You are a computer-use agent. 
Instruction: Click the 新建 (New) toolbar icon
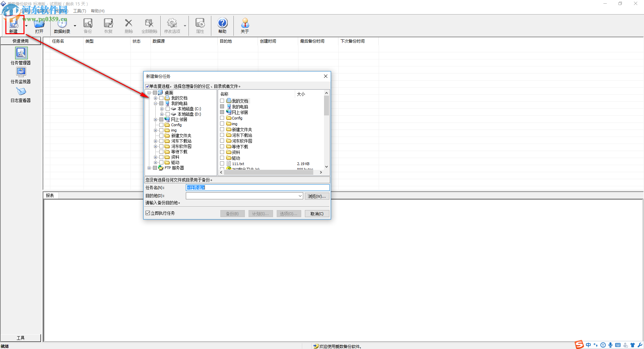[14, 25]
